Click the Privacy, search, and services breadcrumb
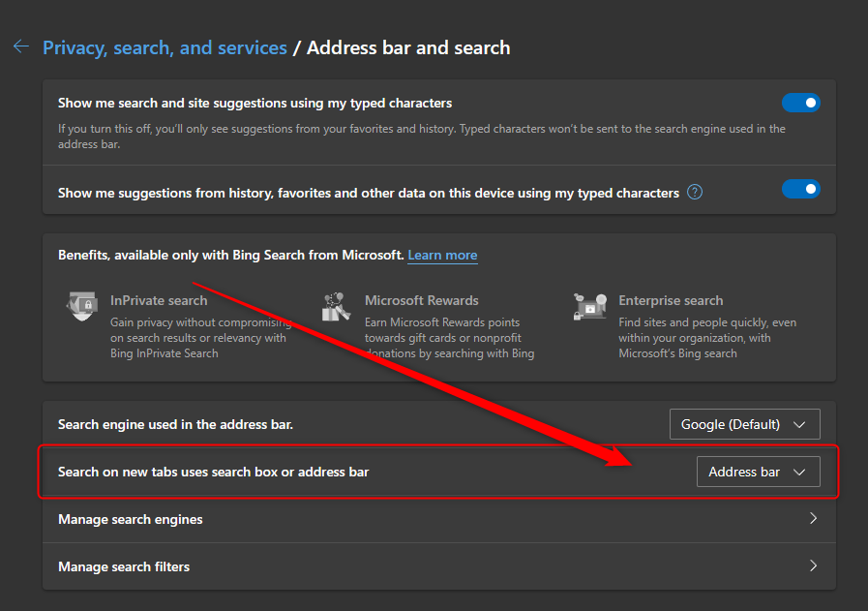The height and width of the screenshot is (611, 868). point(165,46)
